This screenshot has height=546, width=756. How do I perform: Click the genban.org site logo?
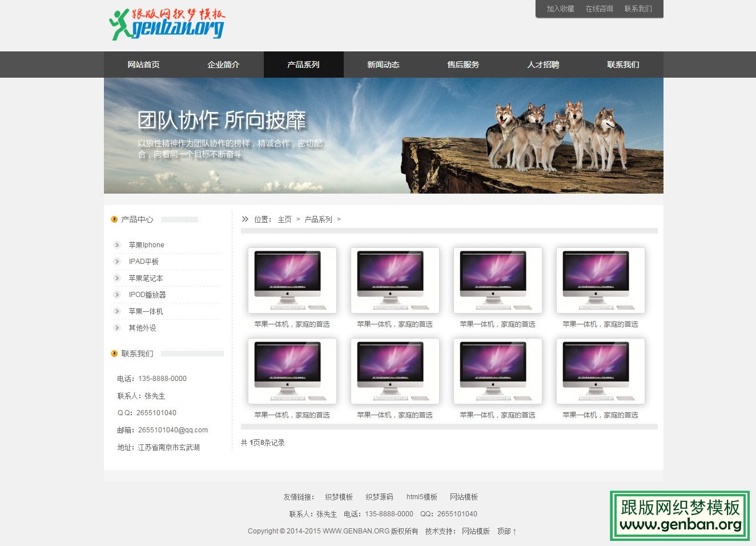pyautogui.click(x=167, y=24)
